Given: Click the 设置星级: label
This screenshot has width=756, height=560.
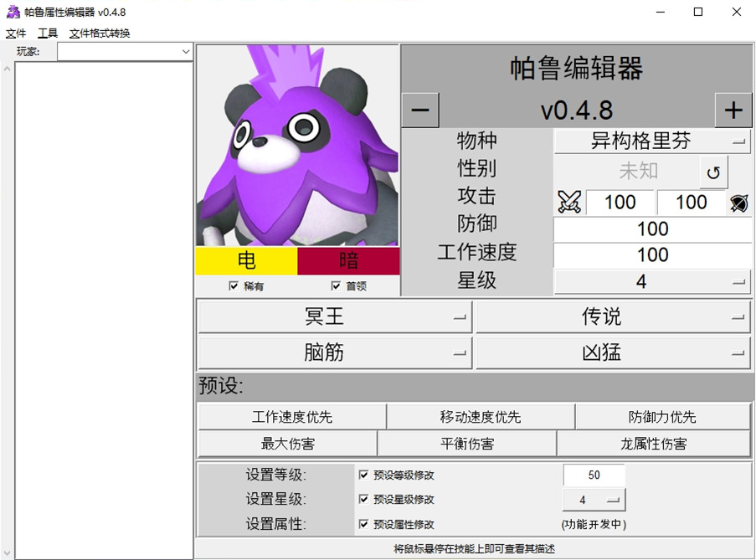Looking at the screenshot, I should pos(275,499).
